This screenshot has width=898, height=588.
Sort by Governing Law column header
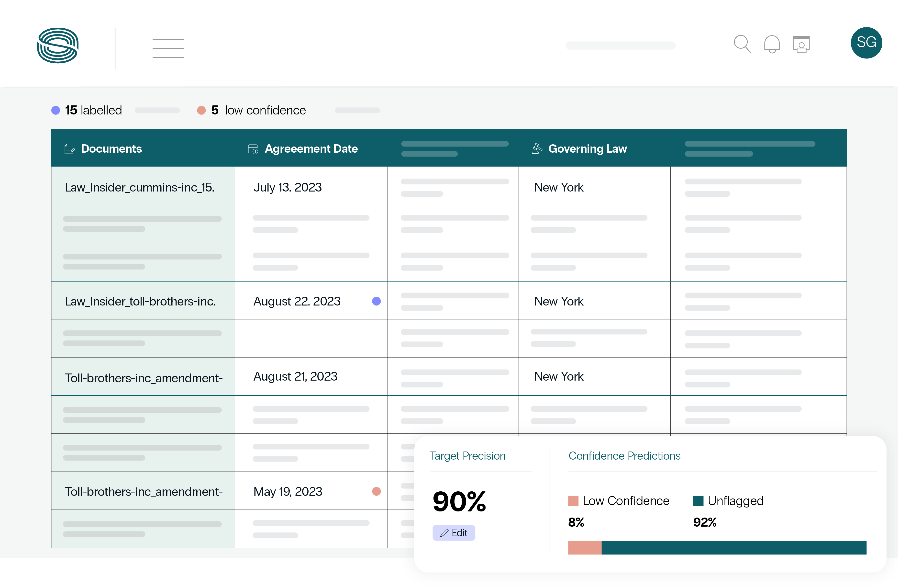[587, 149]
